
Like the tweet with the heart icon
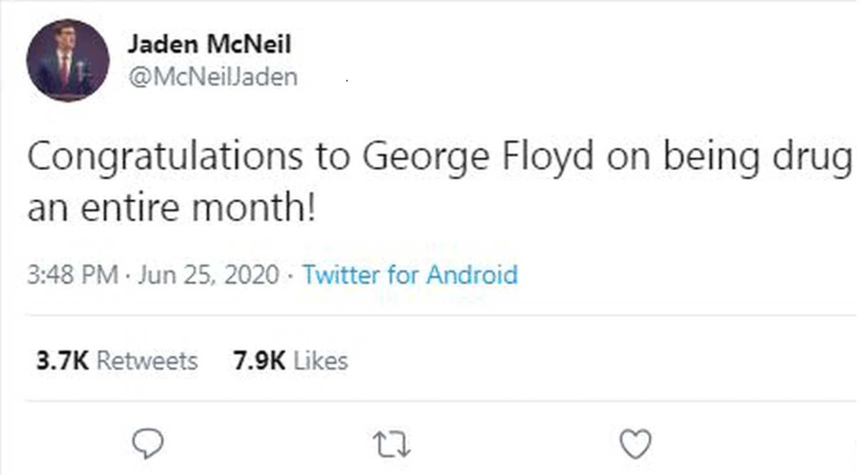tap(635, 444)
